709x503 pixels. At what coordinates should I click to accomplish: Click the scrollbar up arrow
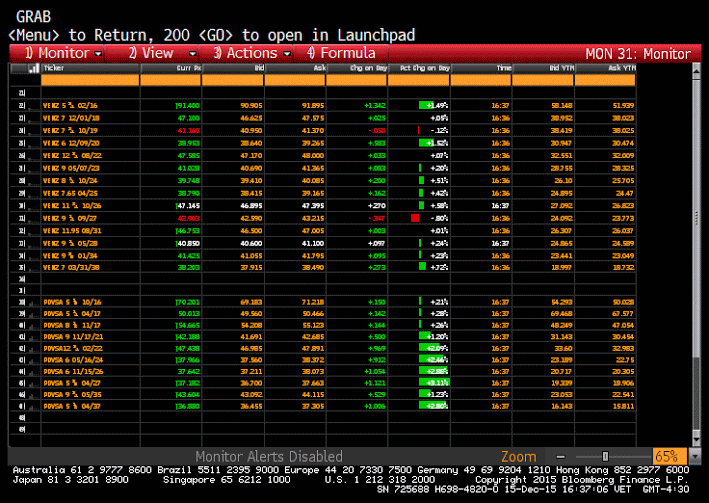coord(696,70)
